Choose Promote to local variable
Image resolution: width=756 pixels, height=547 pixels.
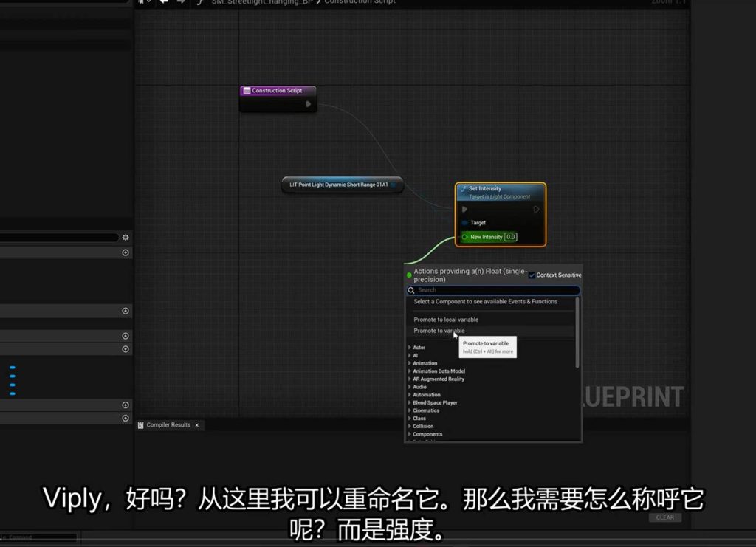coord(446,320)
